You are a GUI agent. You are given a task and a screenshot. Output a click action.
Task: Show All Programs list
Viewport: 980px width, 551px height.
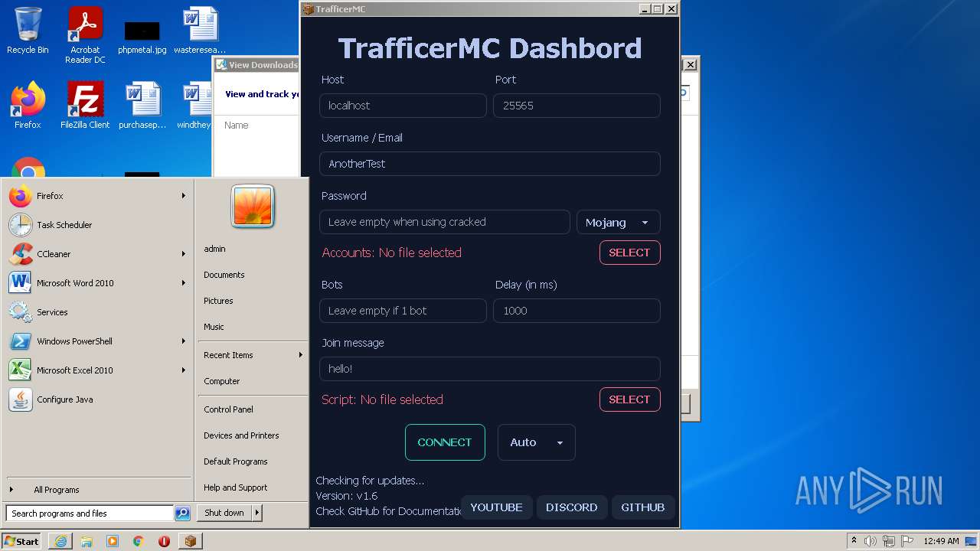(97, 490)
